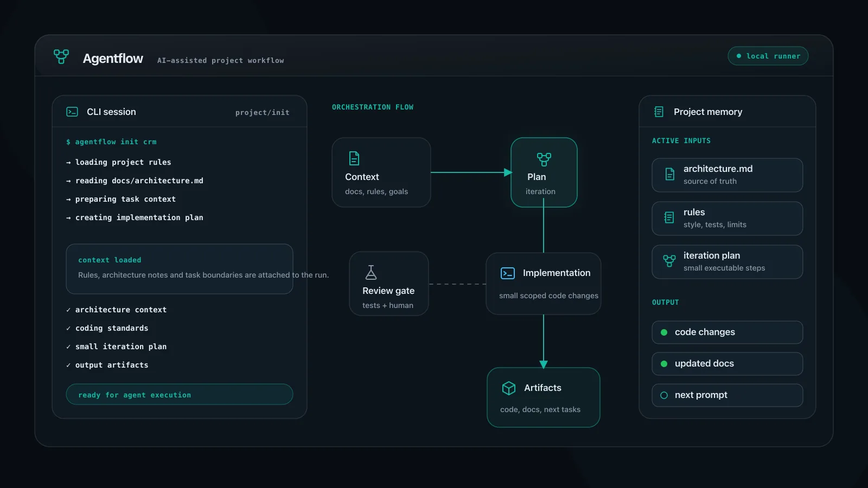868x488 pixels.
Task: Click the ready for agent execution button
Action: pyautogui.click(x=180, y=394)
